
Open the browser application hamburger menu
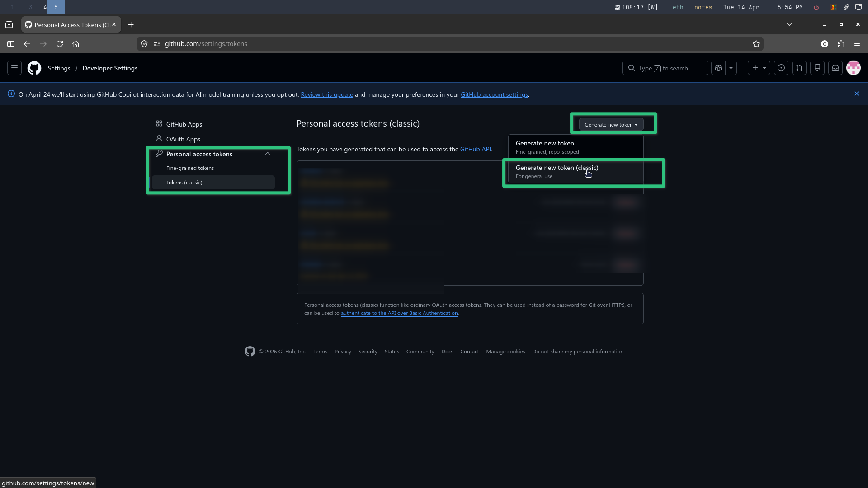pyautogui.click(x=857, y=44)
